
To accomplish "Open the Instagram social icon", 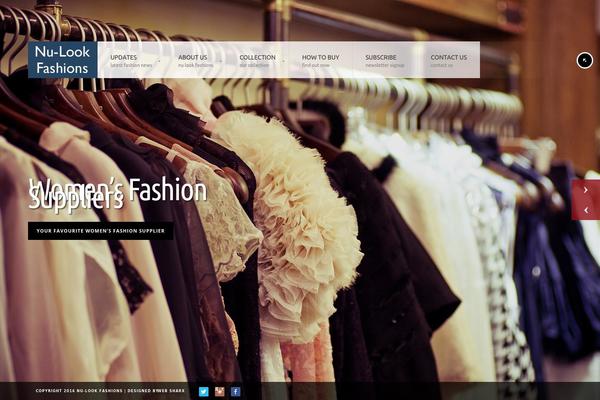I will click(219, 391).
